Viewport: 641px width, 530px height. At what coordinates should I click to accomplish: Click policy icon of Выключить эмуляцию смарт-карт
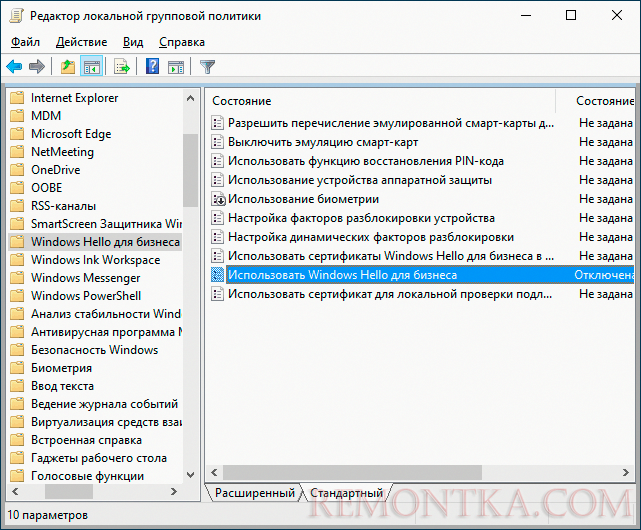click(217, 142)
